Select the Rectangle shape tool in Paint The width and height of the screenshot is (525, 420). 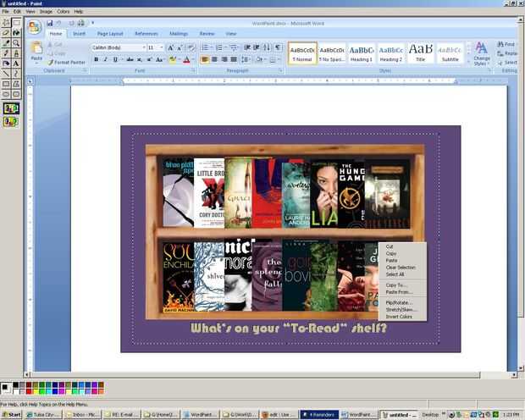6,84
